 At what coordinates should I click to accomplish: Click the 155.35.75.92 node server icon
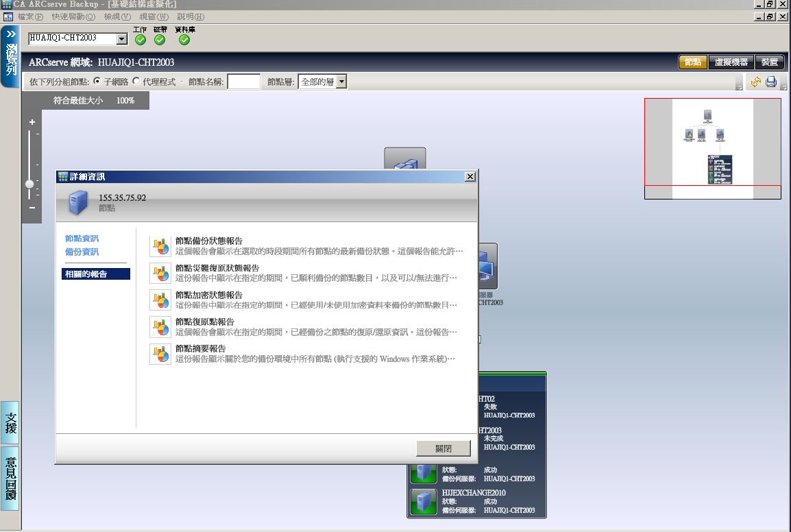point(78,203)
